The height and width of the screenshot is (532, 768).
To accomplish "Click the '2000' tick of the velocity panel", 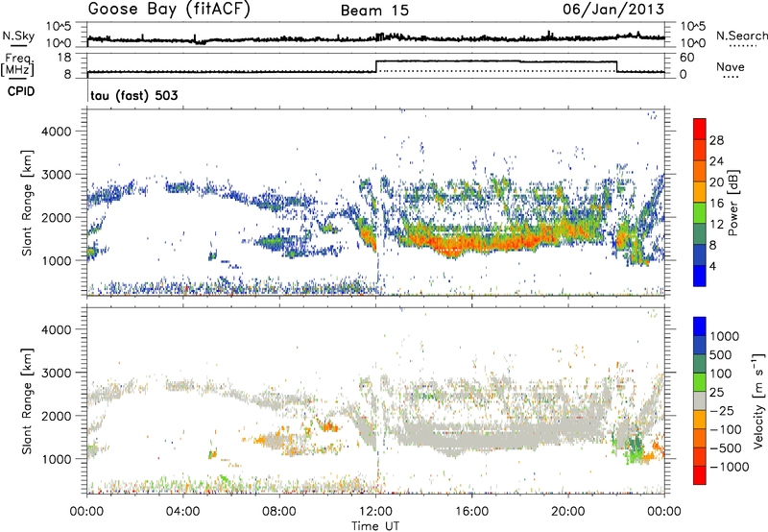I will [x=58, y=416].
